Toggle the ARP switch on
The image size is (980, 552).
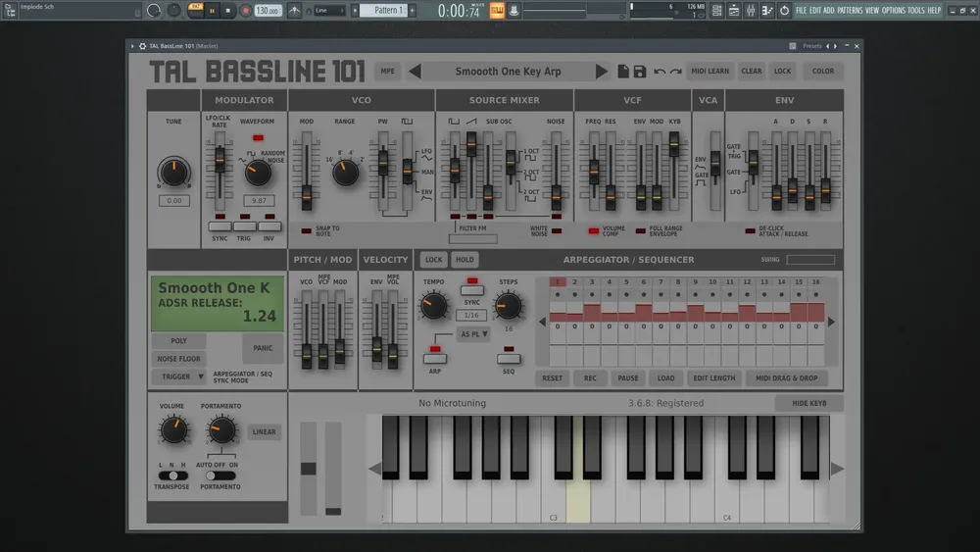(x=435, y=359)
